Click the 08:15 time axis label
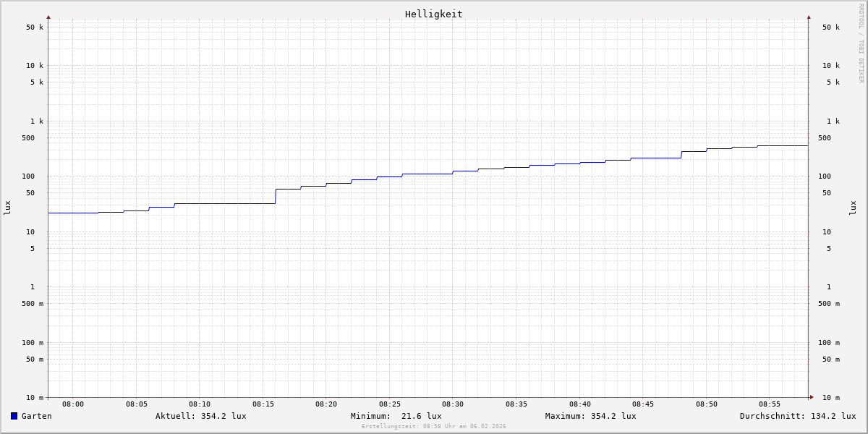Viewport: 868px width, 434px height. [263, 404]
